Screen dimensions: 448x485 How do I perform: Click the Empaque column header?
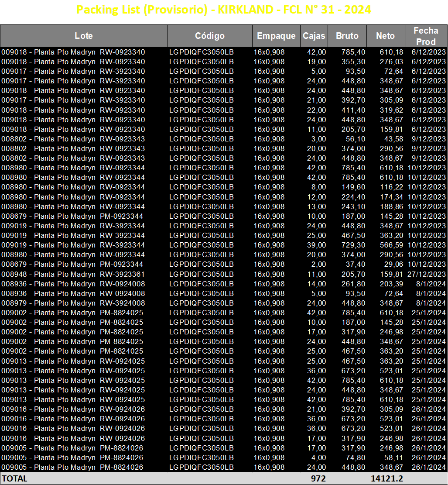click(276, 36)
